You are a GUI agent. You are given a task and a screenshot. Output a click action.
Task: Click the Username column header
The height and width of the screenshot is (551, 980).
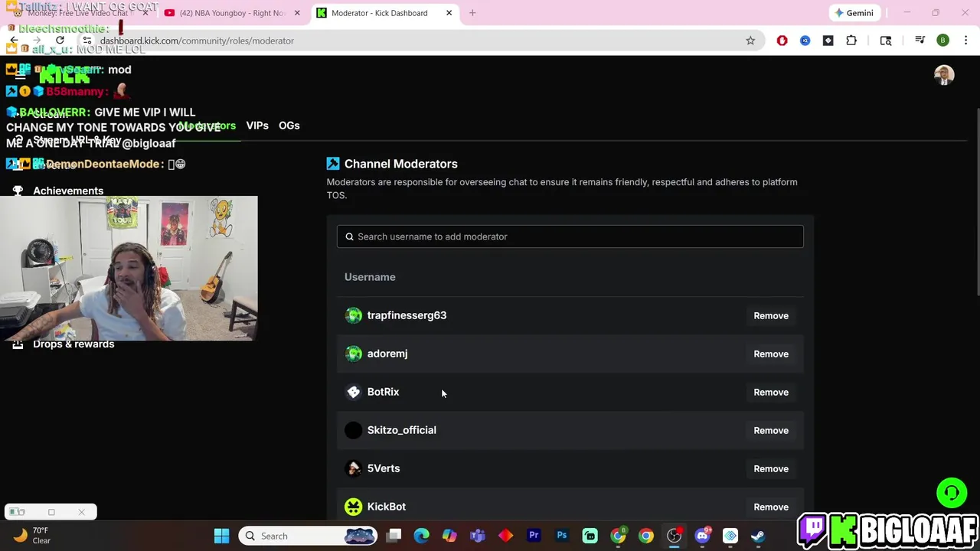tap(370, 277)
